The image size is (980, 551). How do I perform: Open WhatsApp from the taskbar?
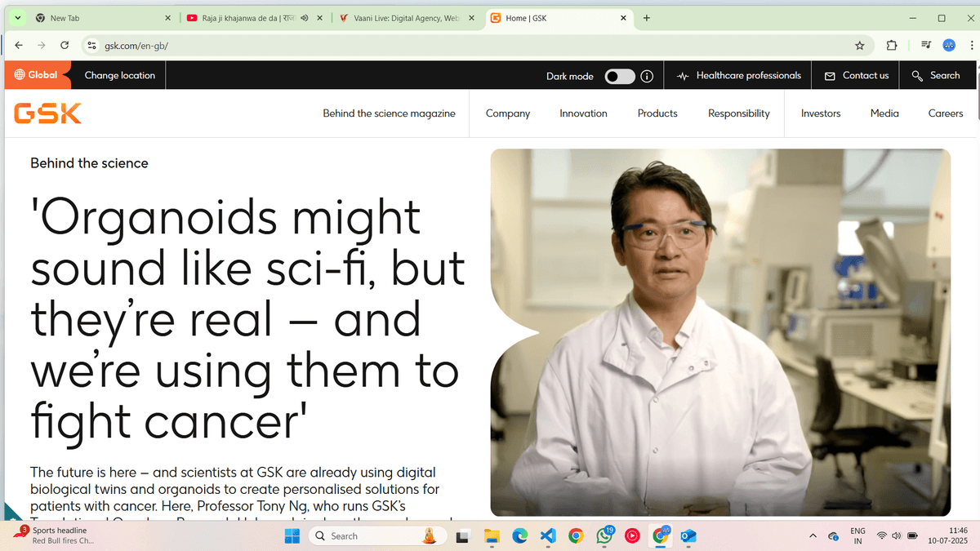604,535
